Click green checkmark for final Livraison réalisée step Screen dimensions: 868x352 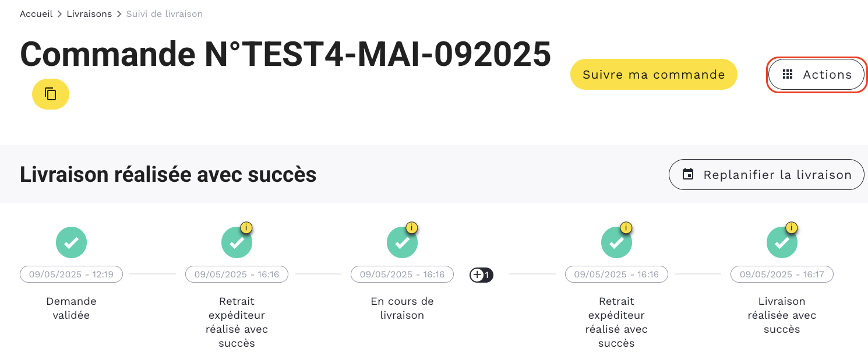click(x=782, y=242)
